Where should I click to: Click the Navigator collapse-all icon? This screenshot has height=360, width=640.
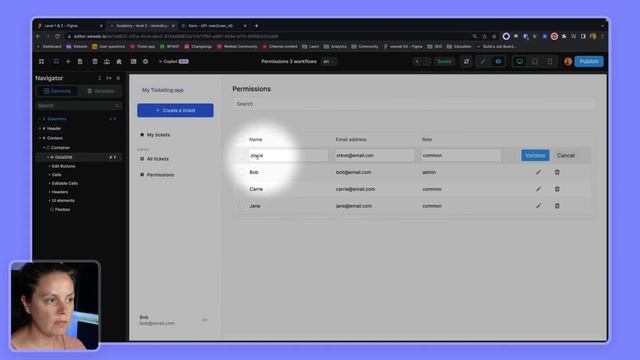pyautogui.click(x=100, y=78)
